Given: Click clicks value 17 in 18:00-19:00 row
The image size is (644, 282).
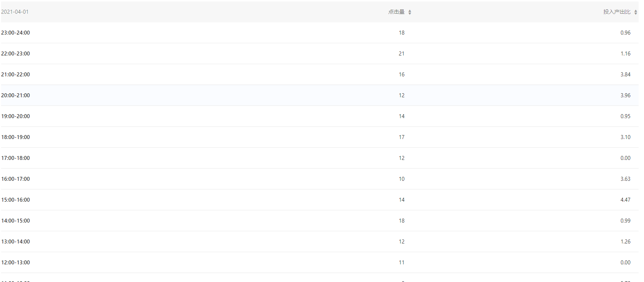Looking at the screenshot, I should coord(401,137).
